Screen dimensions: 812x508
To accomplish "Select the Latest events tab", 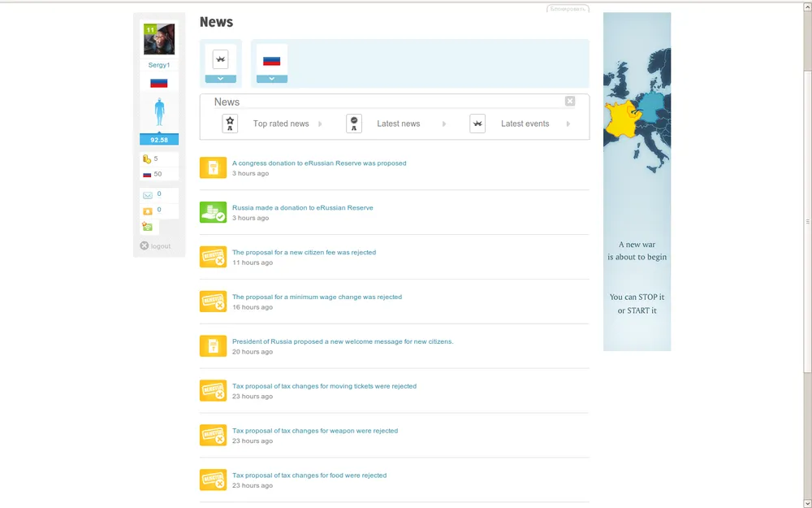I will (x=525, y=124).
